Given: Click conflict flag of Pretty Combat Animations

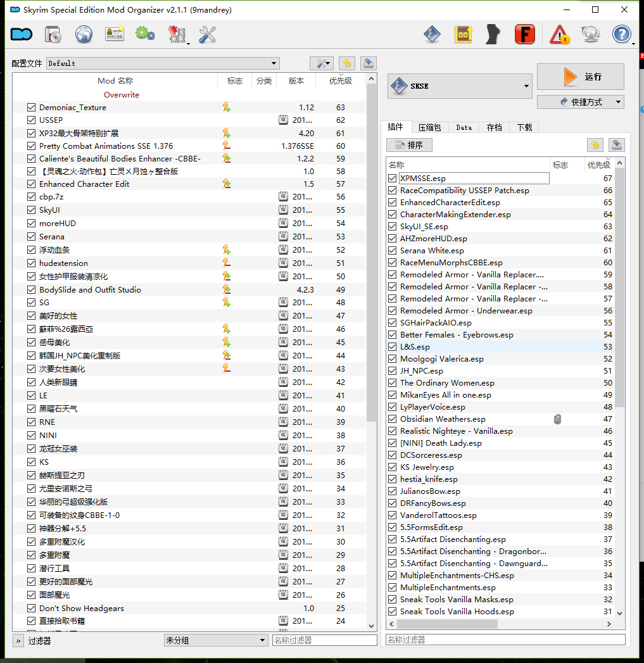Looking at the screenshot, I should coord(227,146).
